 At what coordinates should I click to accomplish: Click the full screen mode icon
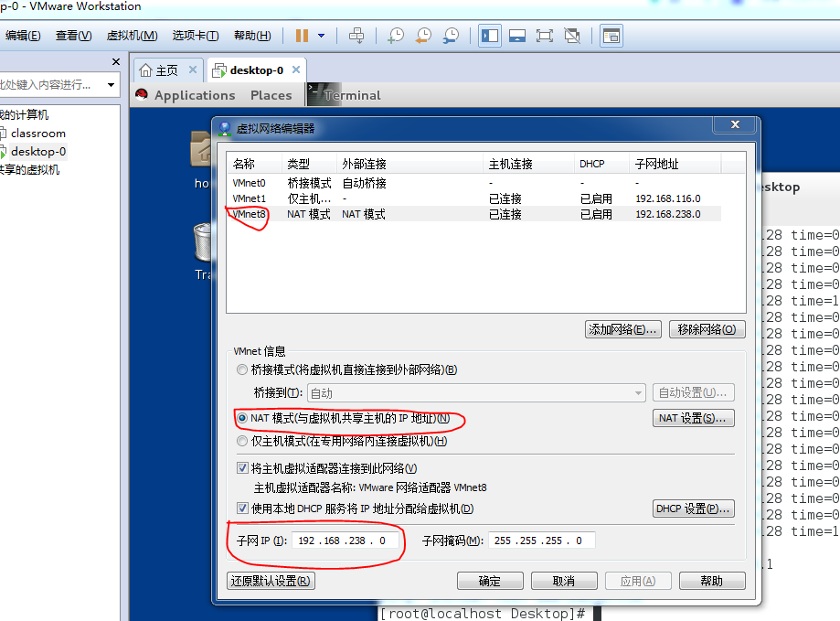(545, 36)
